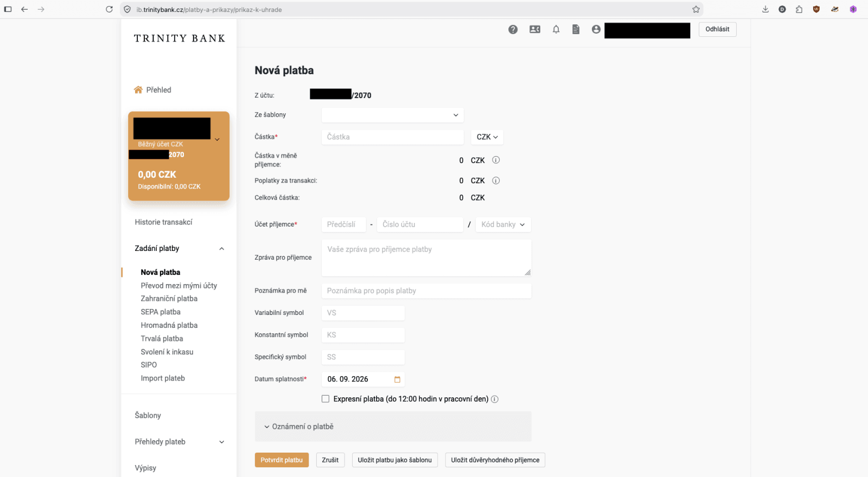Open Trvalá platba in sidebar
The height and width of the screenshot is (477, 868).
[162, 339]
